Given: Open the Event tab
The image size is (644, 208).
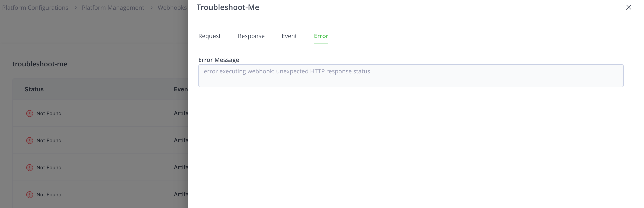Looking at the screenshot, I should coord(289,36).
